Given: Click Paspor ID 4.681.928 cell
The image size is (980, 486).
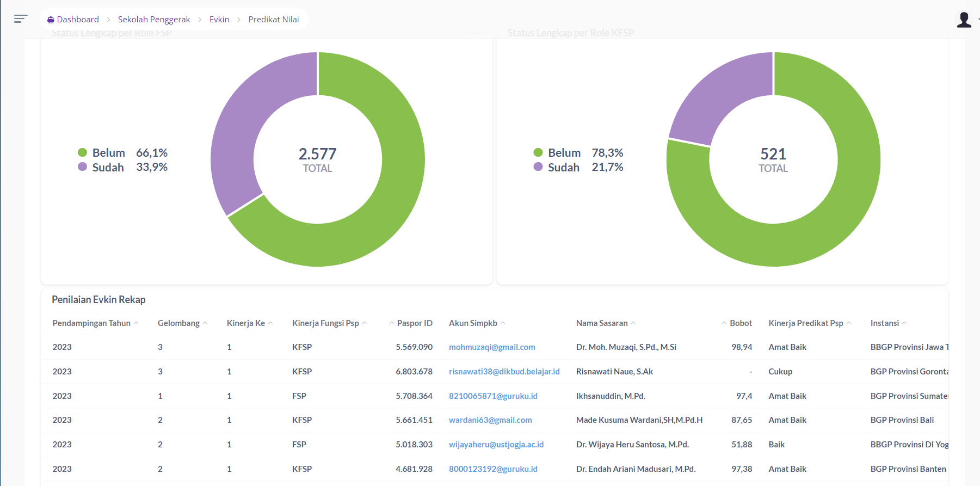Looking at the screenshot, I should pyautogui.click(x=414, y=469).
